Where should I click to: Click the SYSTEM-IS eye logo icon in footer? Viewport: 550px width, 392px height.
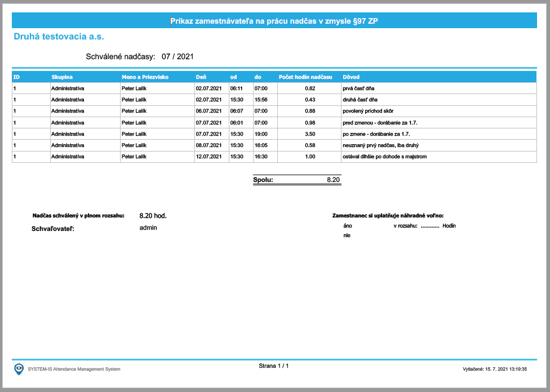point(19,369)
